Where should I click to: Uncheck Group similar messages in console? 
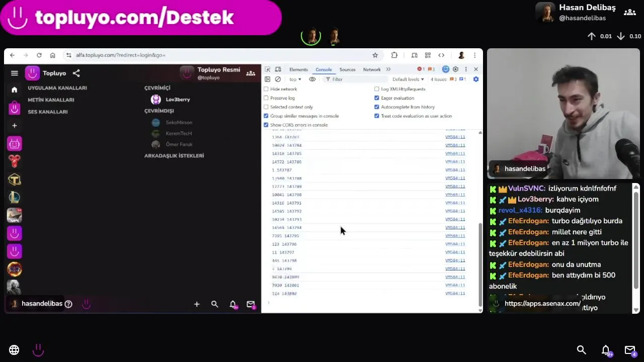coord(266,116)
